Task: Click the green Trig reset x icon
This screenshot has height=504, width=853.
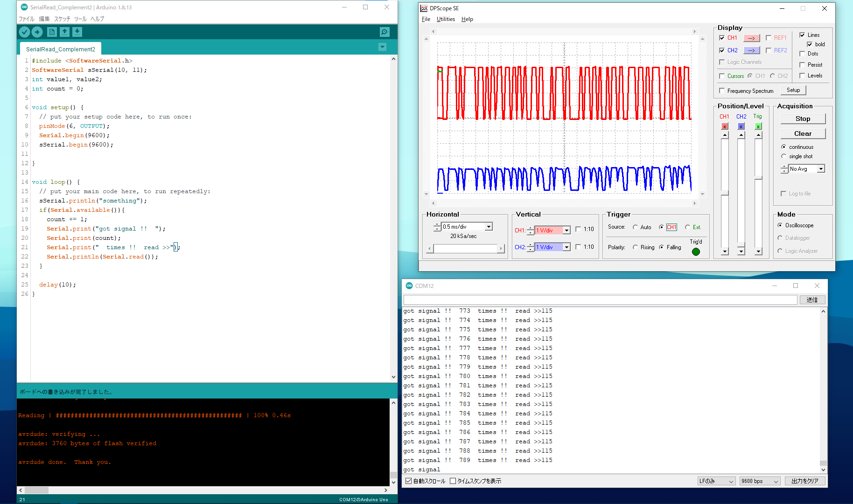Action: pos(758,126)
